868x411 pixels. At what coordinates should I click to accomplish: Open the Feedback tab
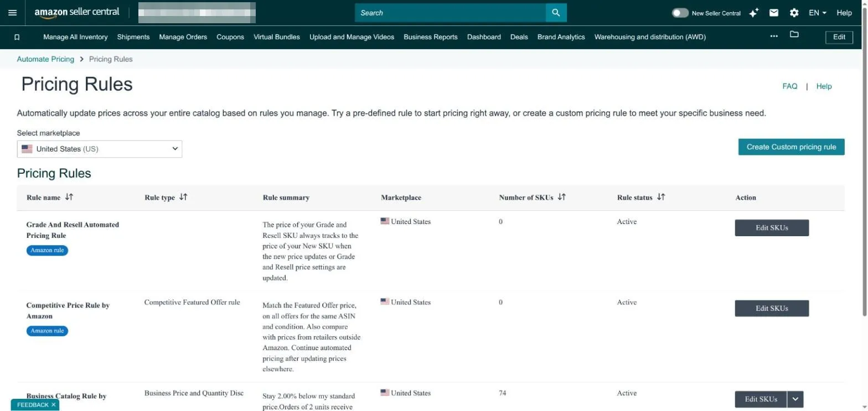tap(33, 405)
